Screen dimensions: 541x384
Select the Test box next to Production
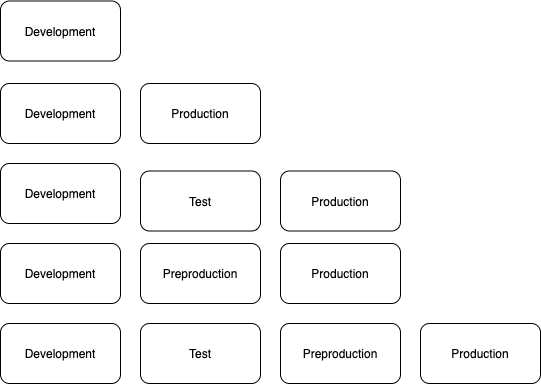click(x=200, y=201)
